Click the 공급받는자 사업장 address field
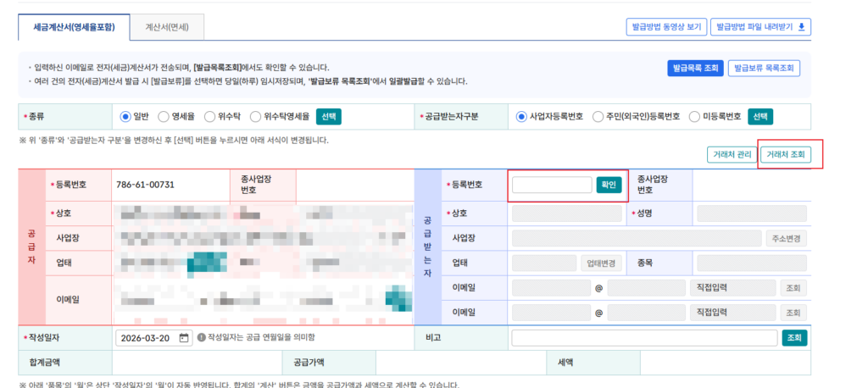 [637, 239]
